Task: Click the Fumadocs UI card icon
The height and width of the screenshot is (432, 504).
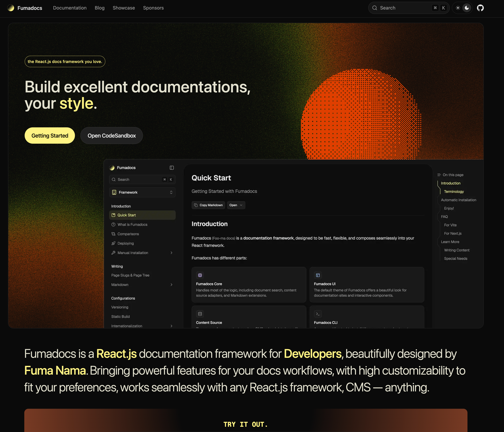Action: [318, 275]
